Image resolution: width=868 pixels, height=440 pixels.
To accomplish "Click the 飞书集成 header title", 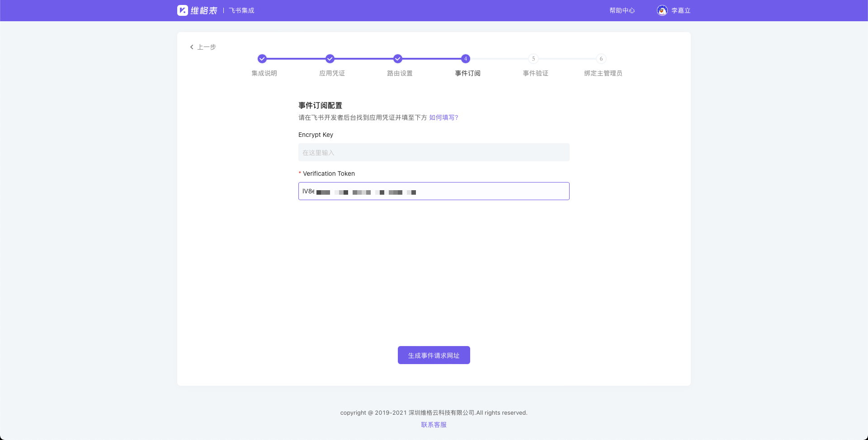I will point(241,10).
